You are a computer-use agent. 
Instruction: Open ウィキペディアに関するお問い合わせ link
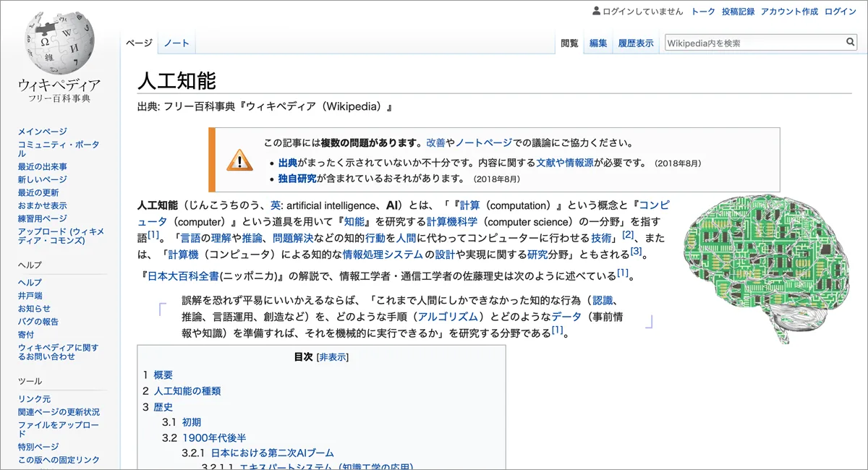(58, 352)
